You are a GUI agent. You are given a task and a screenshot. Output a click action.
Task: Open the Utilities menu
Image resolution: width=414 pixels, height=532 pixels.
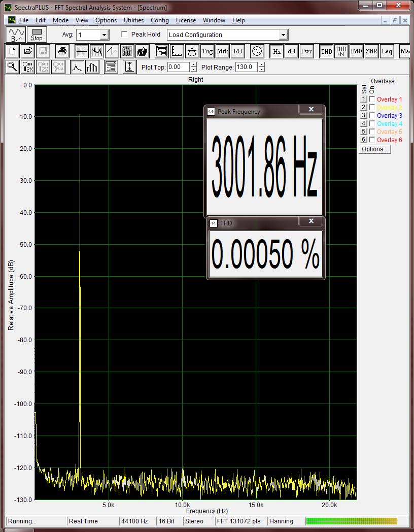click(133, 20)
